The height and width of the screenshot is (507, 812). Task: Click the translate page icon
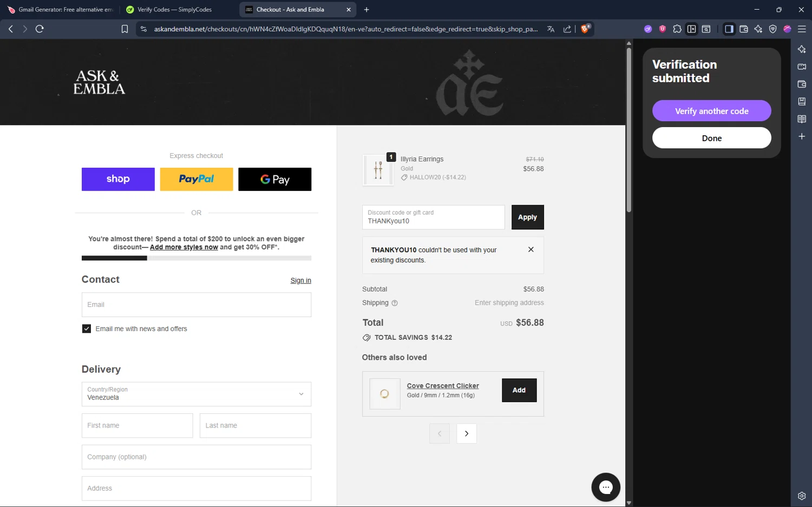pyautogui.click(x=551, y=29)
